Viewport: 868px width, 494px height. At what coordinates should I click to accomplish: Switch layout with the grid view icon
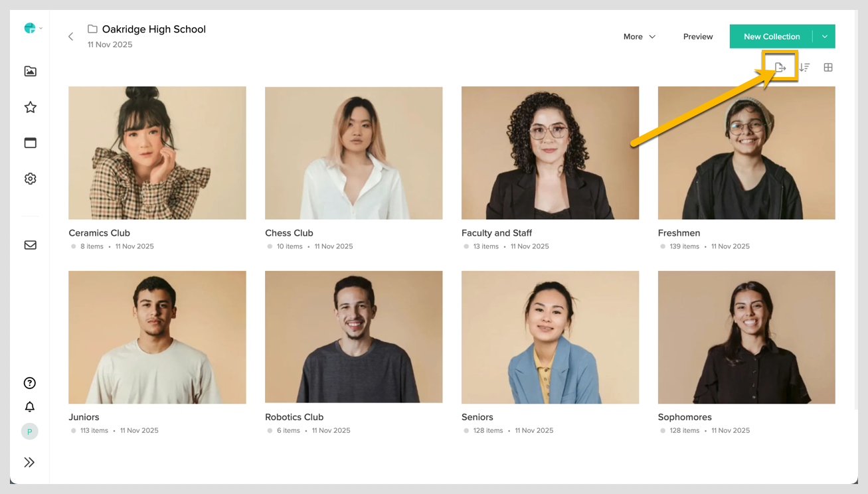coord(828,68)
